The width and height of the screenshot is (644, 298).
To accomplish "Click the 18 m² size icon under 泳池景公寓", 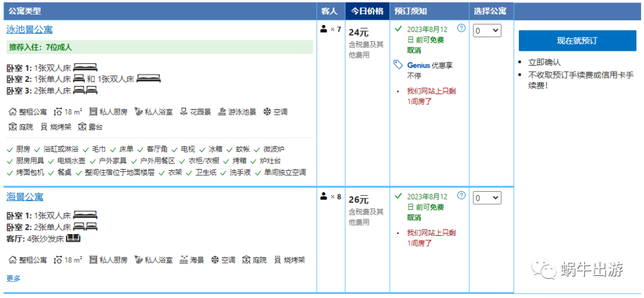I will [58, 112].
